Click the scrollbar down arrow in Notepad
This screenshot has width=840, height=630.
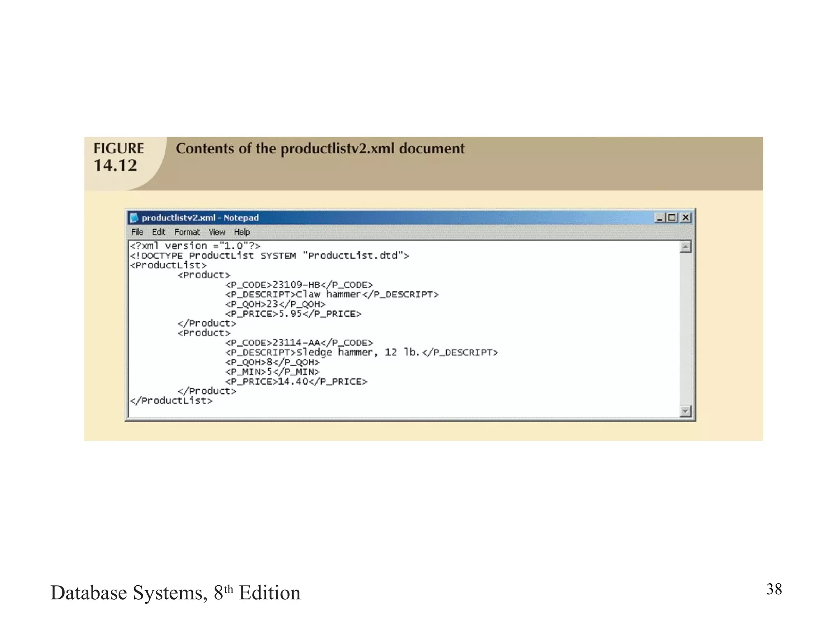coord(685,411)
